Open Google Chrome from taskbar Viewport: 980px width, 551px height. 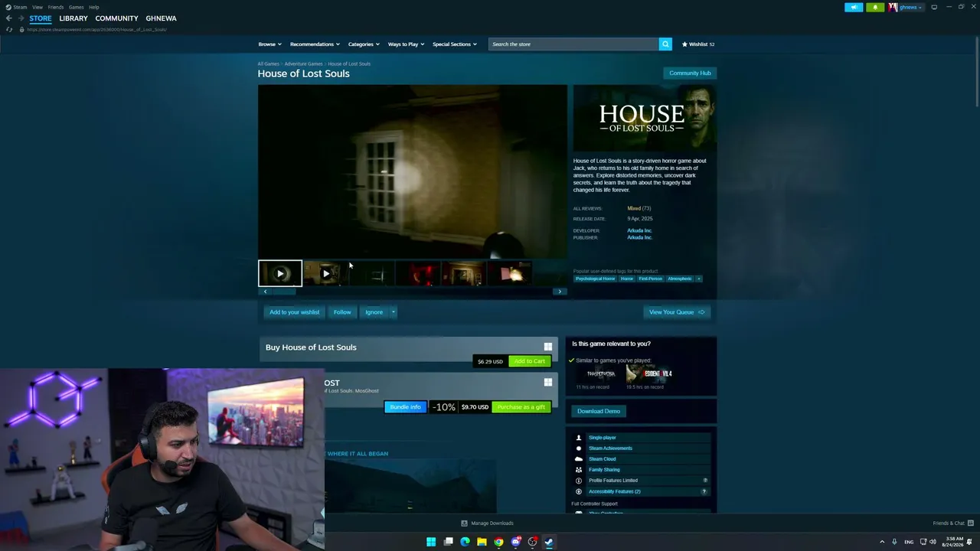pyautogui.click(x=498, y=542)
